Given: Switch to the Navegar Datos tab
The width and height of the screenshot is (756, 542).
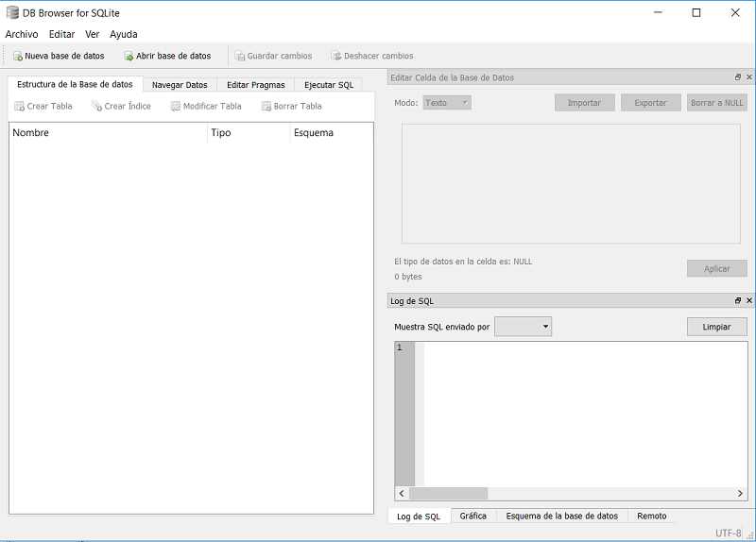Looking at the screenshot, I should 180,85.
